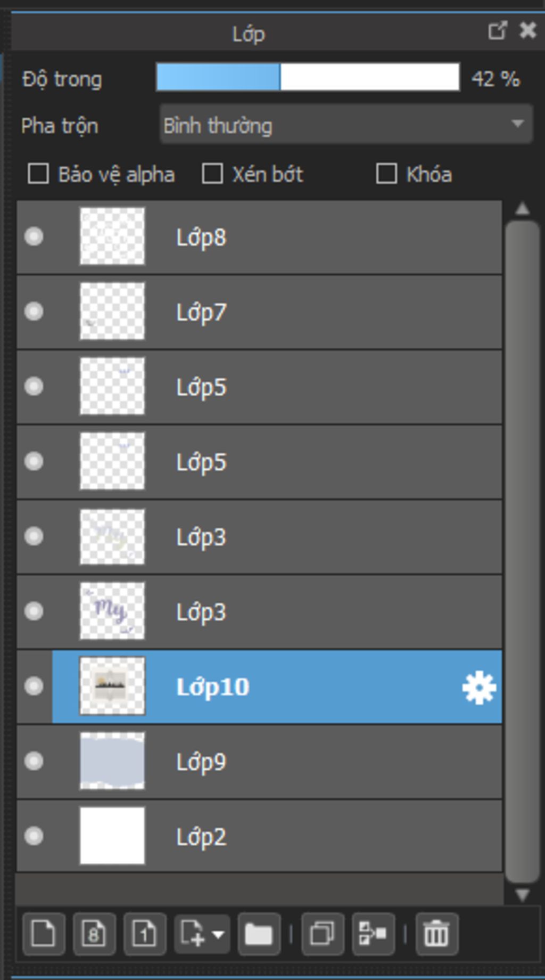Tick the Khóa checkbox
This screenshot has height=980, width=545.
click(386, 174)
